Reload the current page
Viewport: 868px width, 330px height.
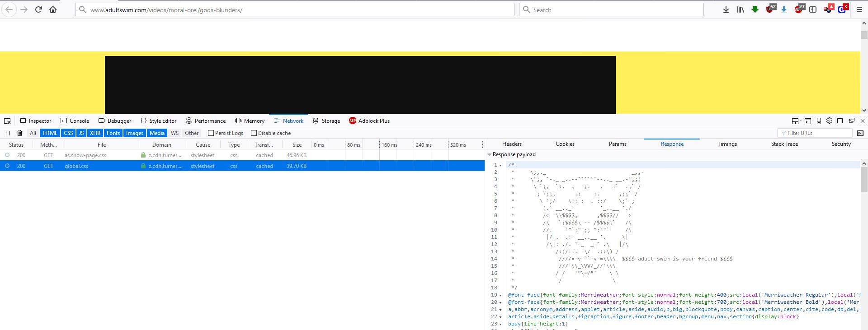click(x=38, y=9)
